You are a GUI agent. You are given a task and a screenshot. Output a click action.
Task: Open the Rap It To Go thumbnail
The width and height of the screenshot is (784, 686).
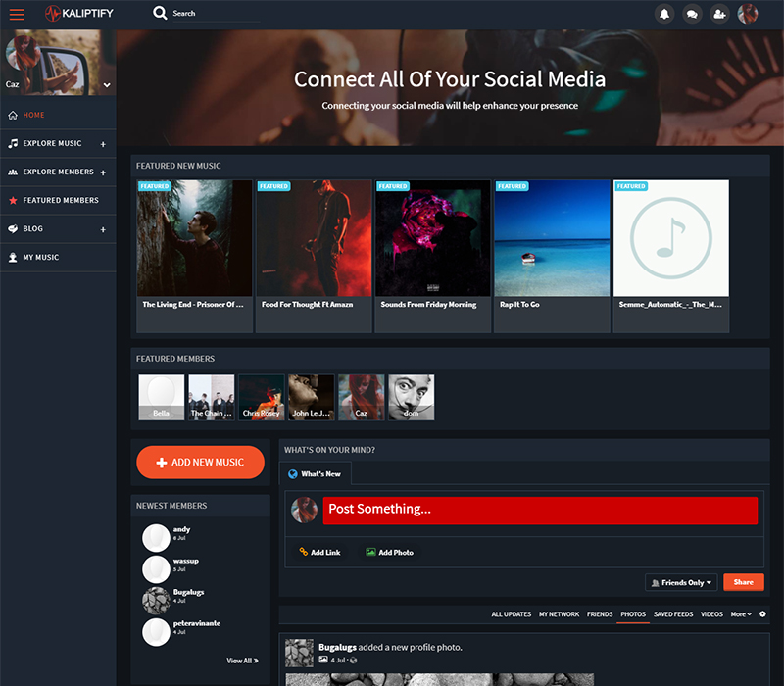(x=552, y=238)
